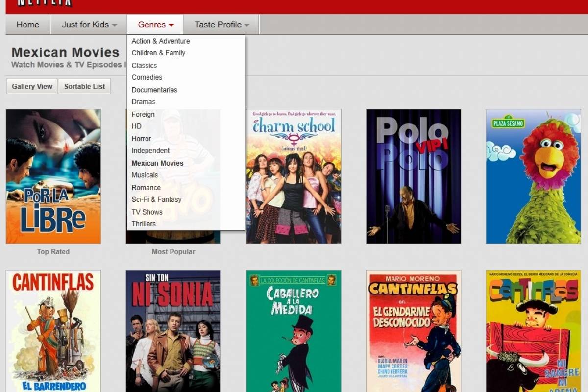
Task: Open Cantinflas El Barrendero poster
Action: [53, 331]
